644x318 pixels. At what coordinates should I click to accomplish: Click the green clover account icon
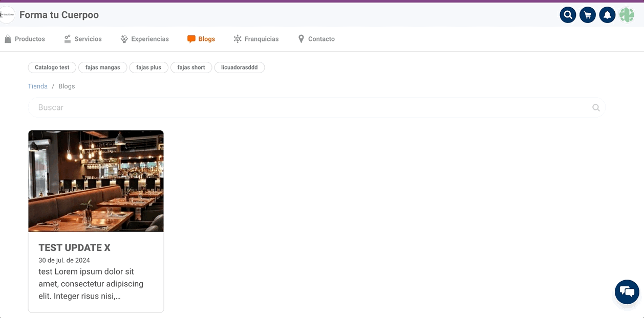(x=627, y=15)
